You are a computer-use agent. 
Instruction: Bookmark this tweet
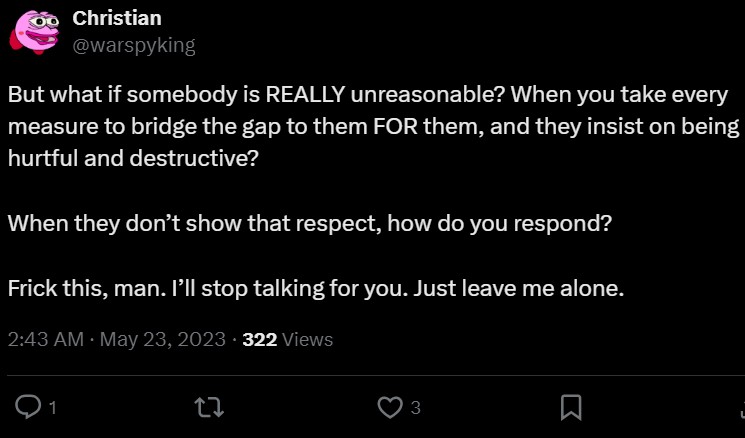[x=571, y=407]
